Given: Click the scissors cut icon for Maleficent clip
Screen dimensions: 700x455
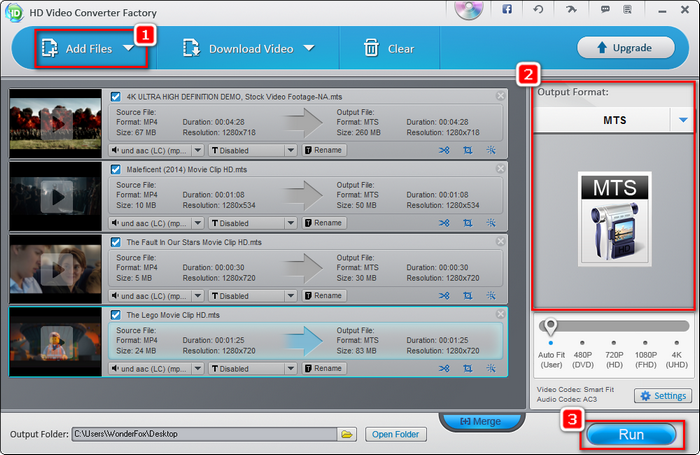Looking at the screenshot, I should [x=444, y=223].
